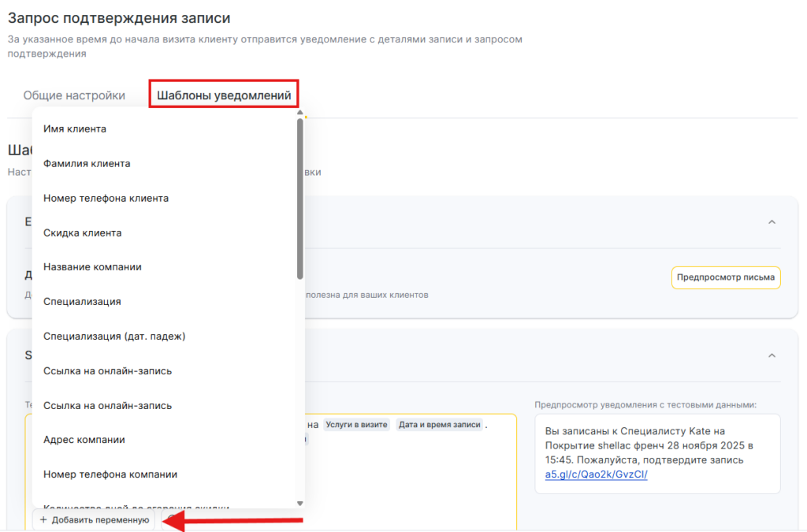Collapse the section containing Предпросмотр письма
Image resolution: width=807 pixels, height=532 pixels.
[772, 222]
